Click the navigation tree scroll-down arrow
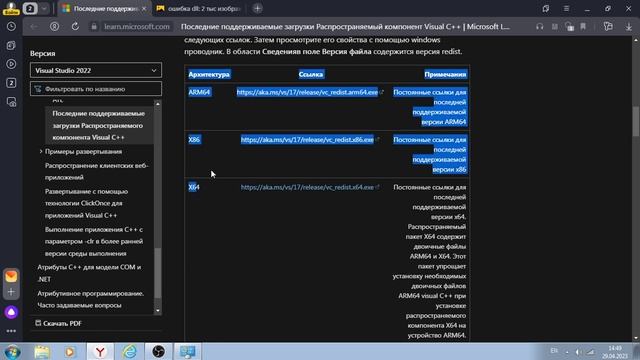 pyautogui.click(x=158, y=311)
